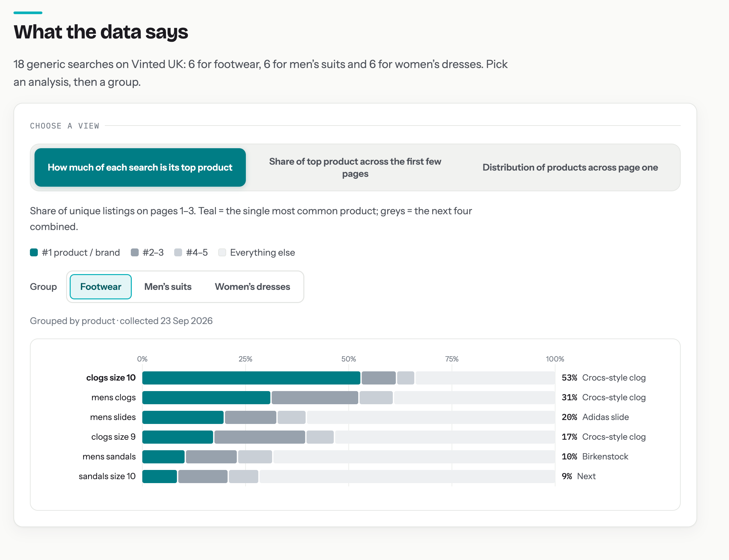
Task: Click the 'clogs size 9' row label
Action: point(113,437)
